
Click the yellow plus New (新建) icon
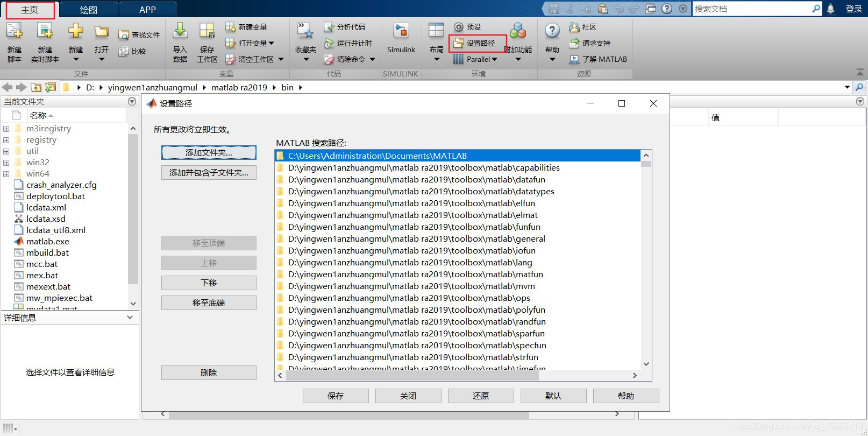tap(76, 31)
